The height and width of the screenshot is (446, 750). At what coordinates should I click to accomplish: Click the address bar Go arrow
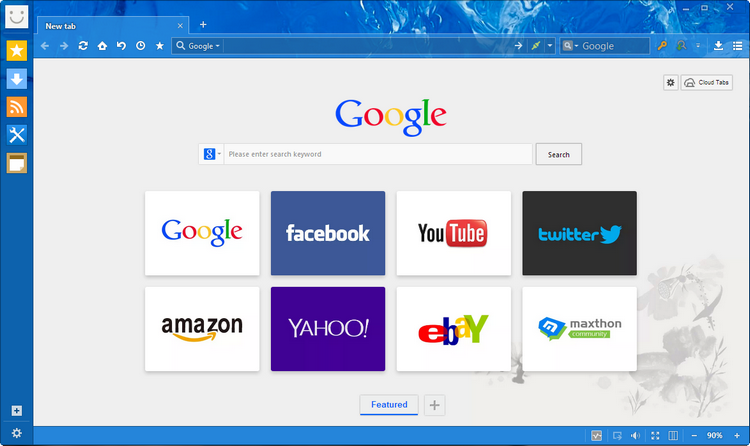pos(518,46)
